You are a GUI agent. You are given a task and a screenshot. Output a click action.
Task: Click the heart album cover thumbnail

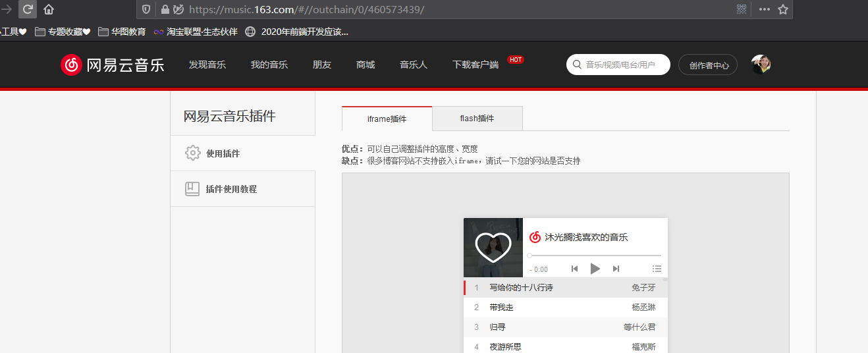point(493,248)
